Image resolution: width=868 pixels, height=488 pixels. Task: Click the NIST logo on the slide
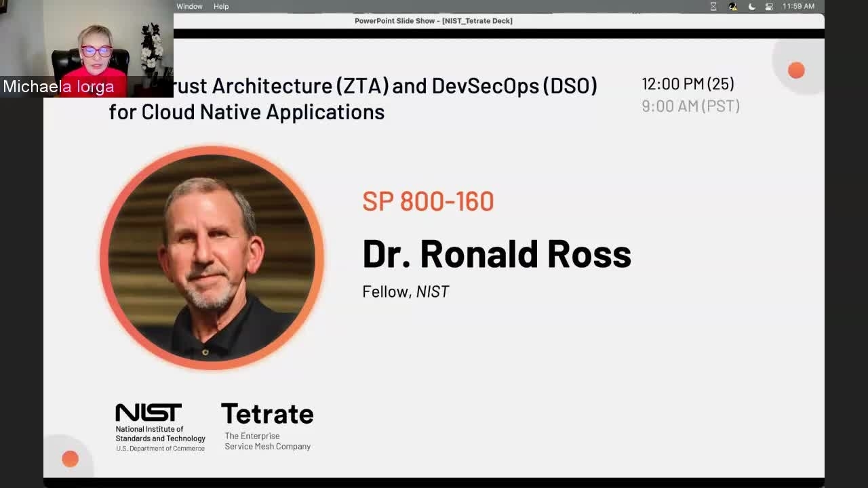(148, 412)
